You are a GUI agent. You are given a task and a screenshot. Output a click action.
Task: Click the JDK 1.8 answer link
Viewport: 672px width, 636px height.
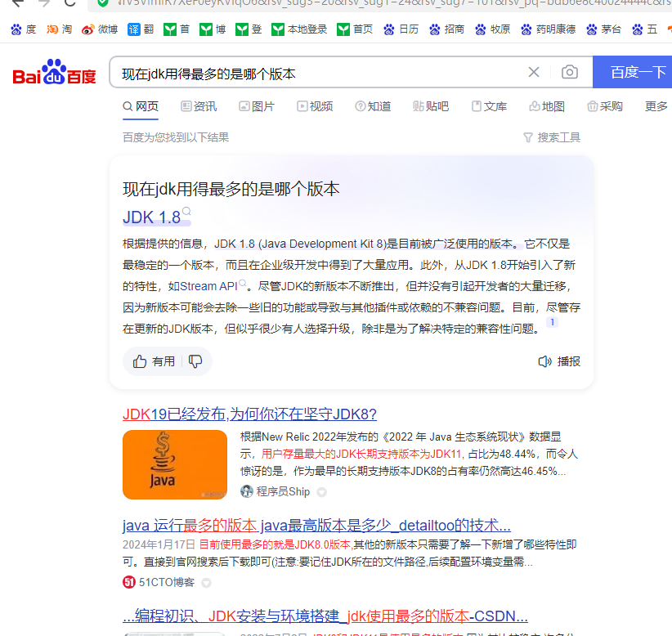tap(156, 217)
